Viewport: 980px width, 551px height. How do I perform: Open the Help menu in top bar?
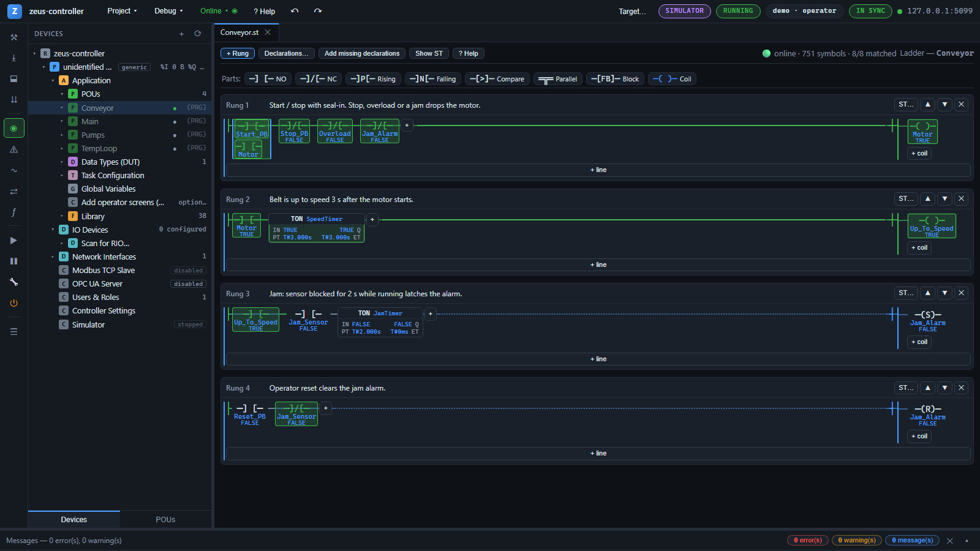click(264, 11)
